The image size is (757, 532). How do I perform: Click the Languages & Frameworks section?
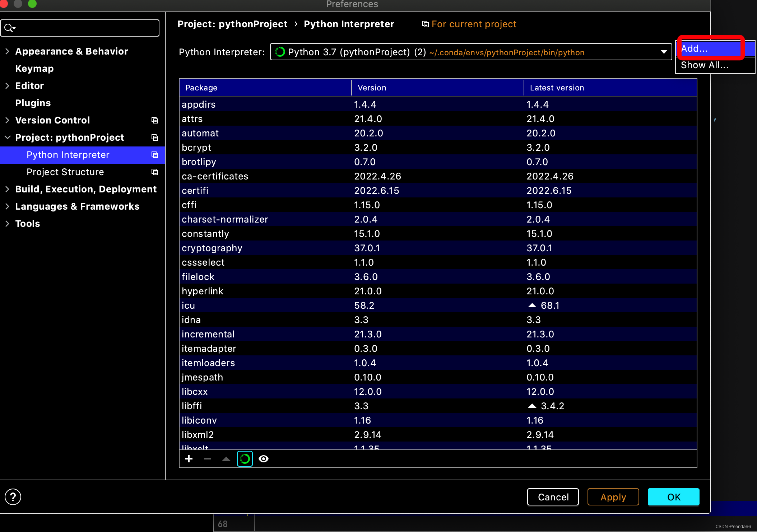tap(78, 206)
